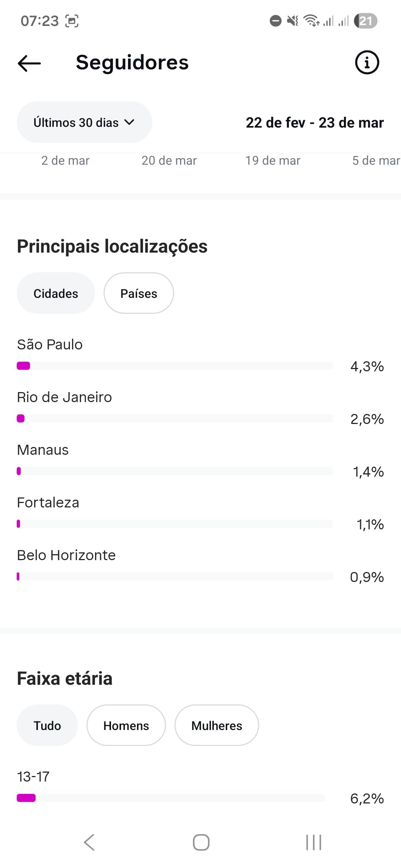Image resolution: width=401 pixels, height=868 pixels.
Task: Tap the São Paulo percentage bar
Action: click(175, 366)
